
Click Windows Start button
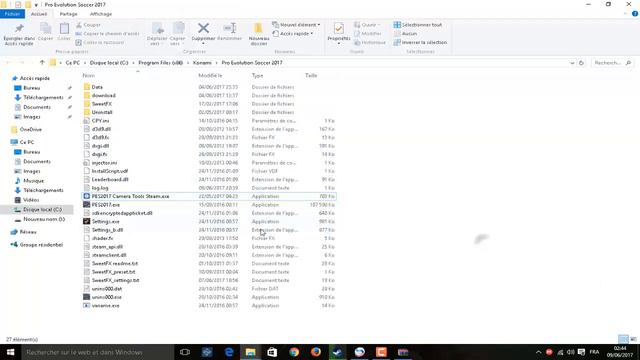click(10, 352)
